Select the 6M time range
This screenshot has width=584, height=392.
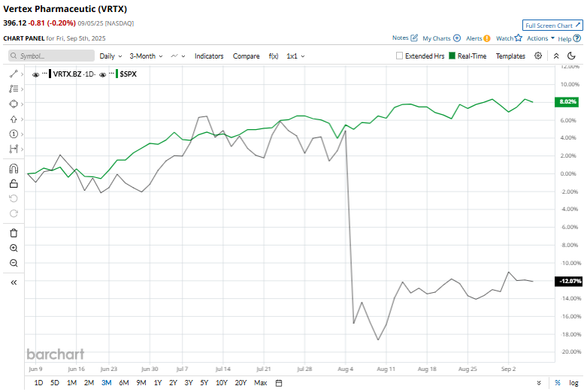(124, 383)
